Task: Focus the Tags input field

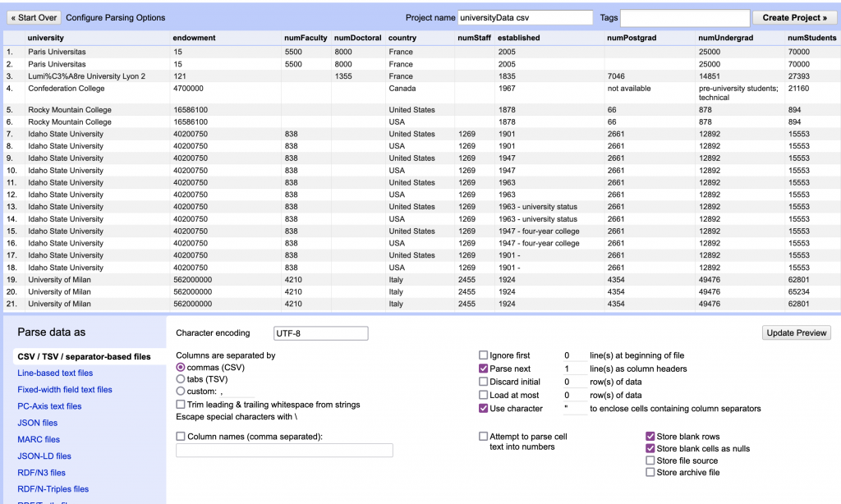Action: (685, 18)
